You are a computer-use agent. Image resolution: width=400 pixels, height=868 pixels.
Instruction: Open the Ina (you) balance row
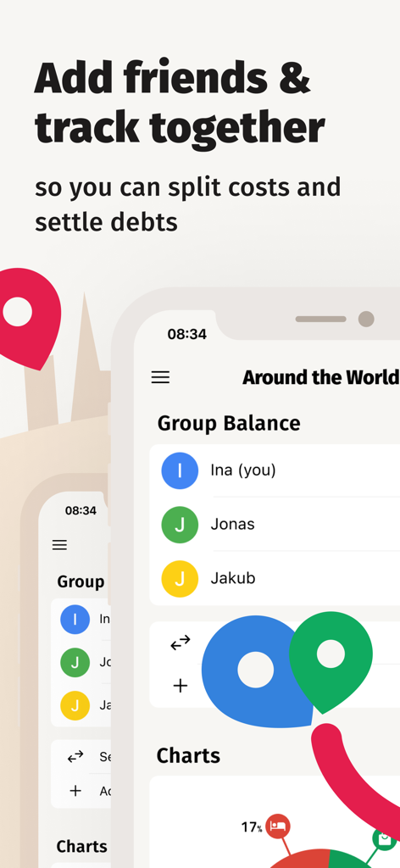pos(275,470)
